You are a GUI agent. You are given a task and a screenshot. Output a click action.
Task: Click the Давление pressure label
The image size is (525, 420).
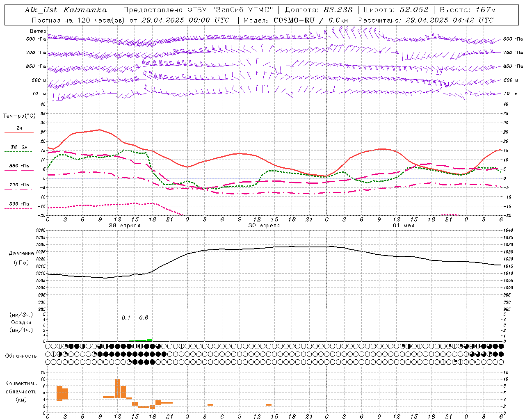21,253
